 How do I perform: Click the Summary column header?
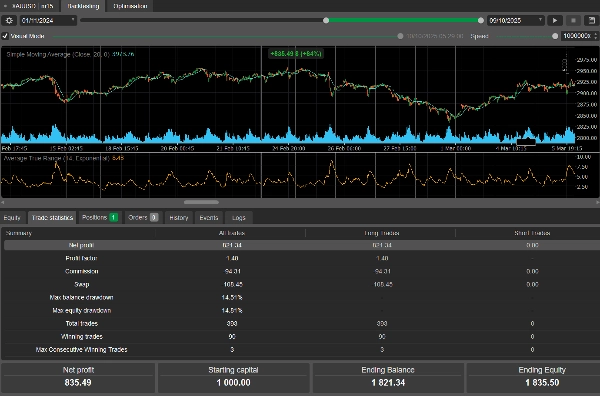pyautogui.click(x=19, y=233)
